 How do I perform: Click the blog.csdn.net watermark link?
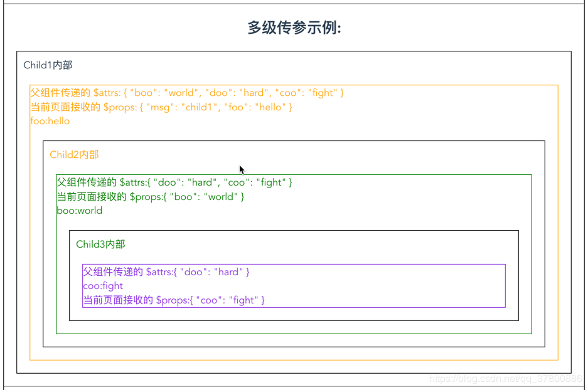point(502,379)
